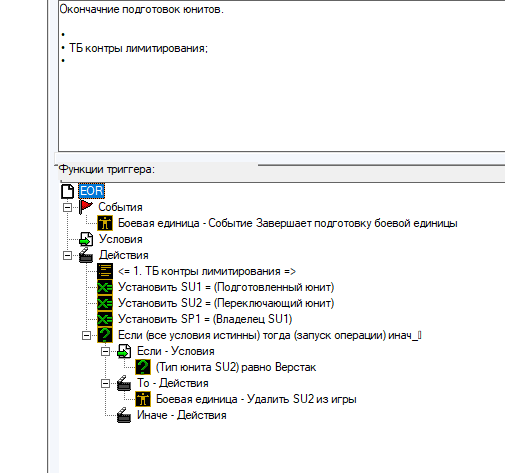This screenshot has width=505, height=473.
Task: Click the Иначе - Действия clapperboard icon
Action: 124,415
